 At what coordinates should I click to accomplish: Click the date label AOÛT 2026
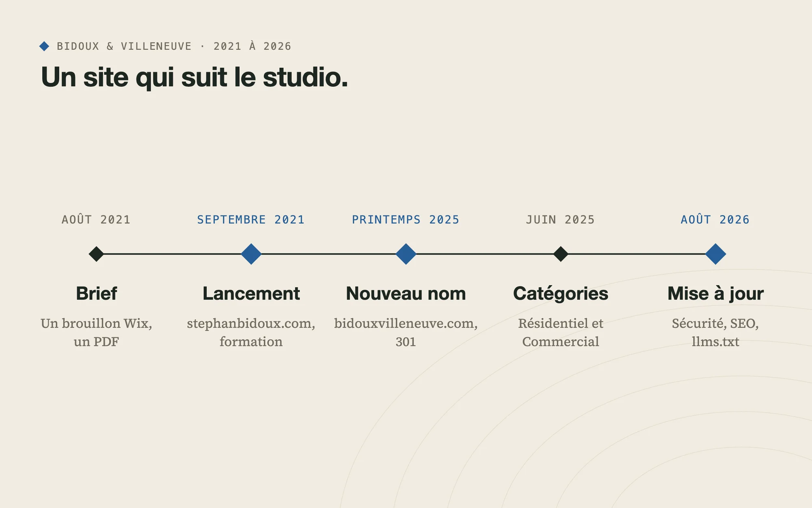point(715,219)
